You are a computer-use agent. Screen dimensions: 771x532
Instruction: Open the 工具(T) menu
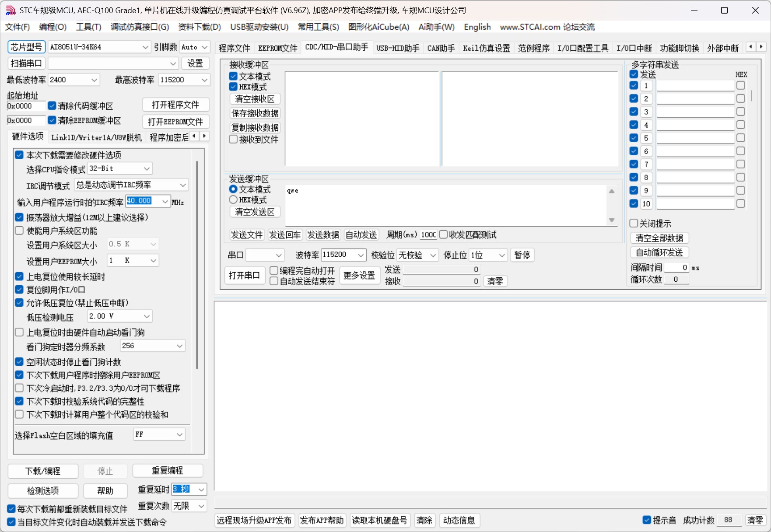pyautogui.click(x=88, y=27)
